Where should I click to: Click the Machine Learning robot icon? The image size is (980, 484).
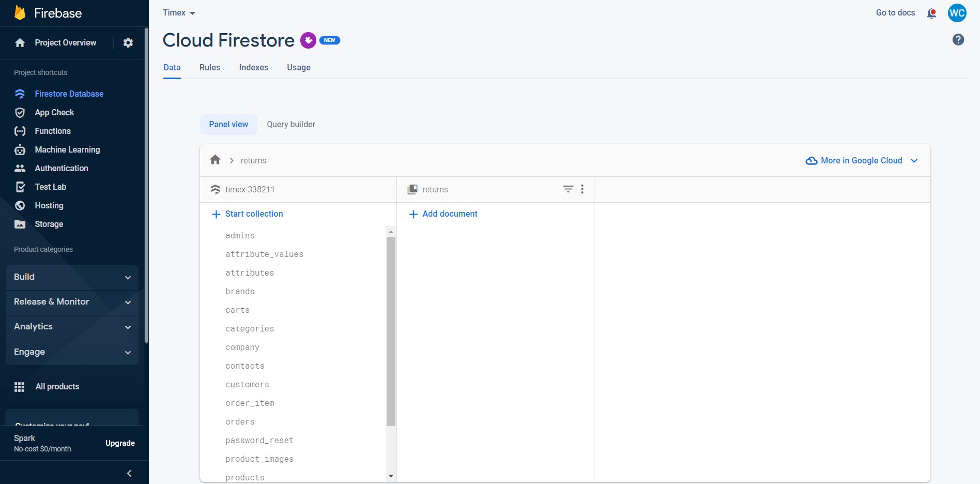[x=20, y=149]
